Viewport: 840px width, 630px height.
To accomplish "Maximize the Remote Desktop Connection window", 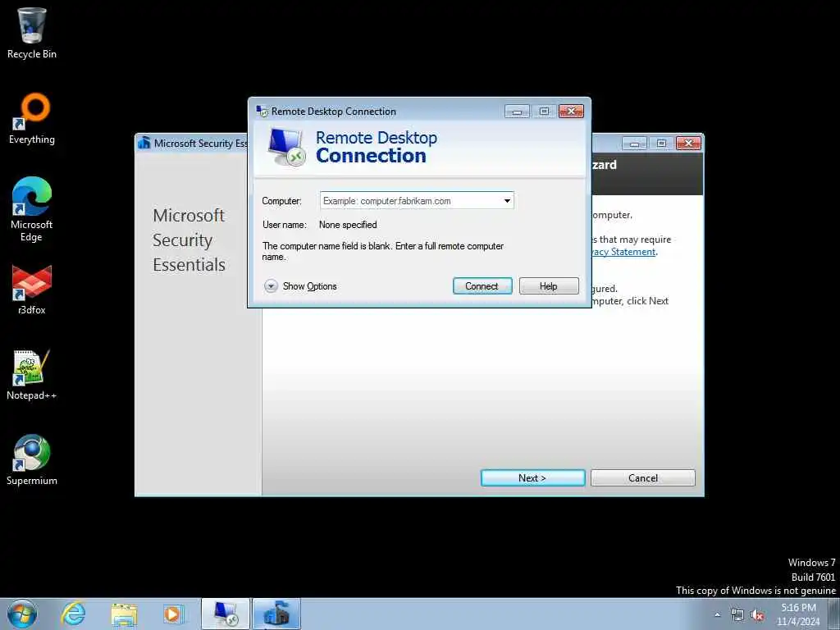I will pyautogui.click(x=544, y=111).
